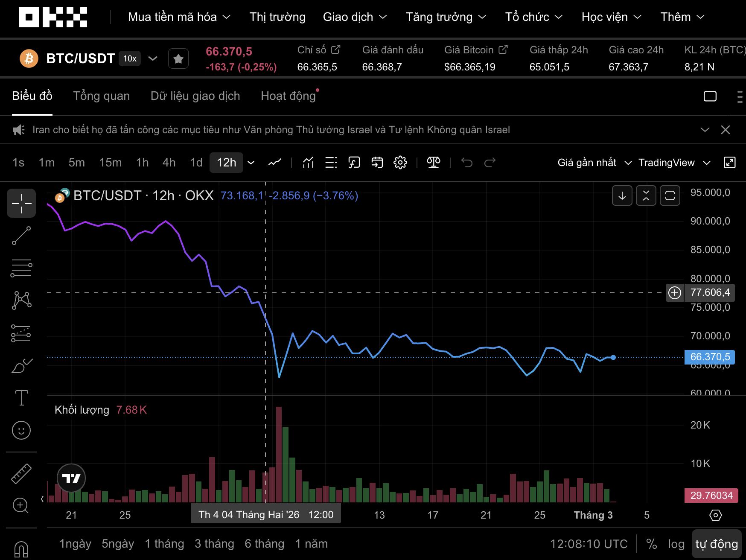The height and width of the screenshot is (560, 746).
Task: Open the TradingView chart type dropdown
Action: (674, 163)
